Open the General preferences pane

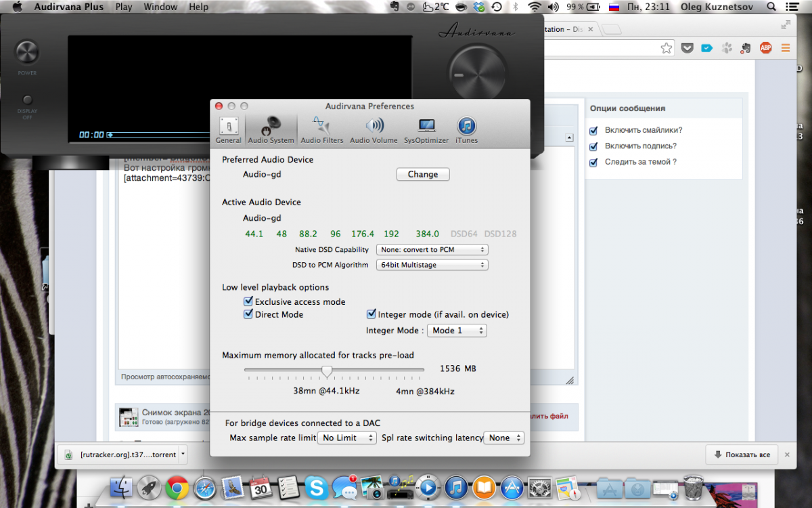point(228,130)
